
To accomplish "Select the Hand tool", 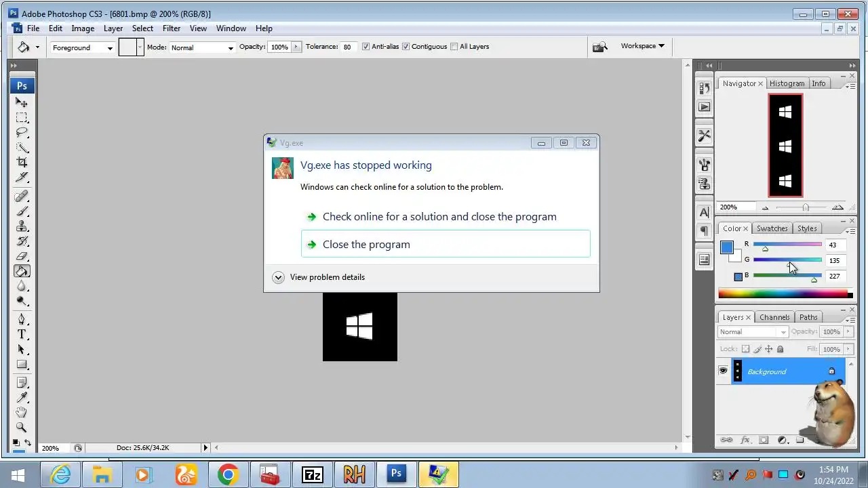I will tap(22, 412).
